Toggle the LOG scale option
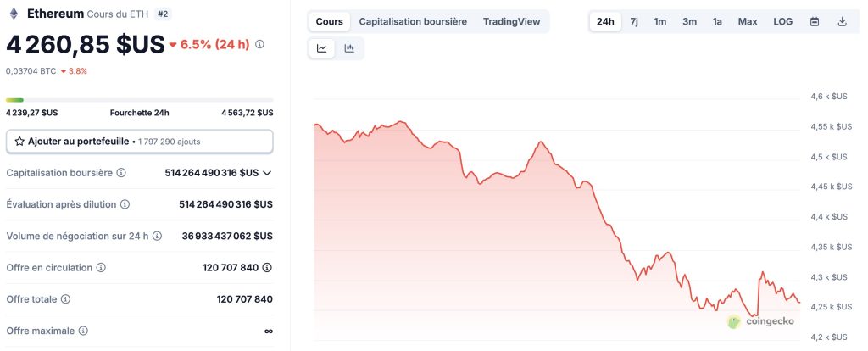Screen dimensions: 868x351 pos(783,21)
